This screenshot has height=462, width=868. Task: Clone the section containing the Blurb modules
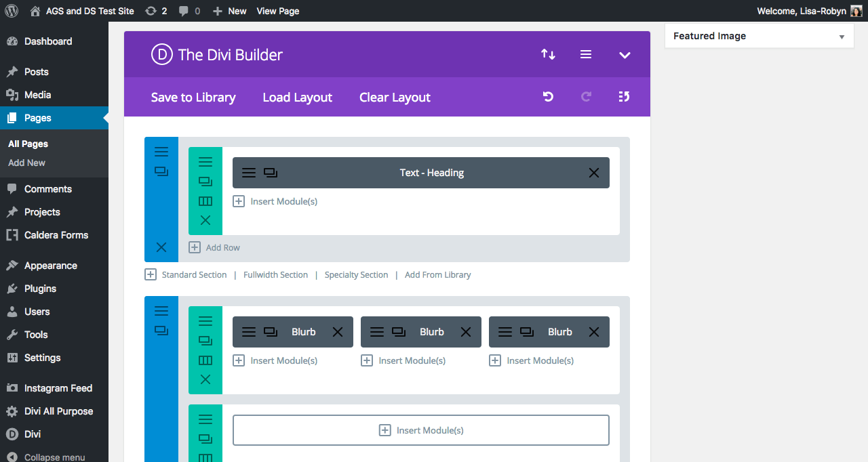(x=161, y=331)
